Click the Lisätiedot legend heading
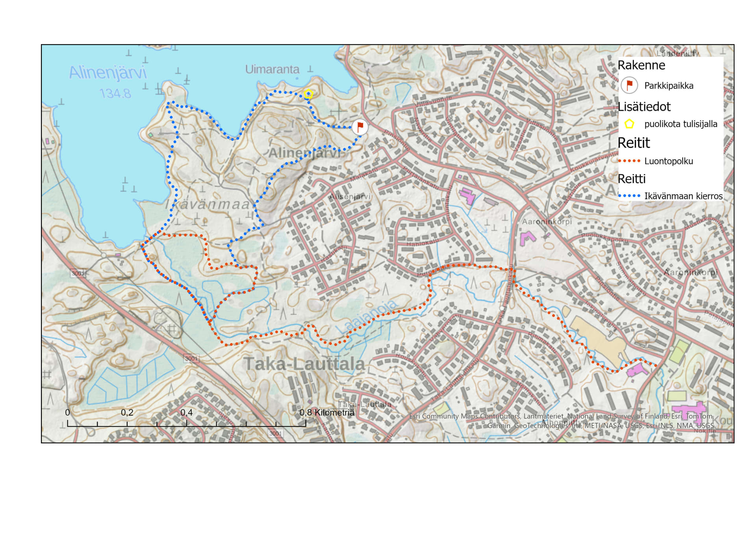Image resolution: width=756 pixels, height=534 pixels. (644, 107)
